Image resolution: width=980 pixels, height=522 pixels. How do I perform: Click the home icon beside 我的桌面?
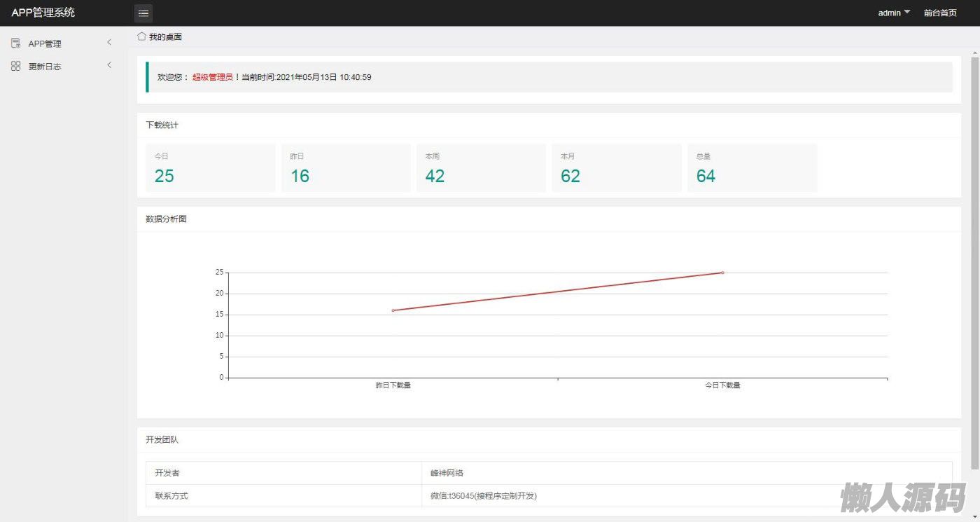(142, 36)
